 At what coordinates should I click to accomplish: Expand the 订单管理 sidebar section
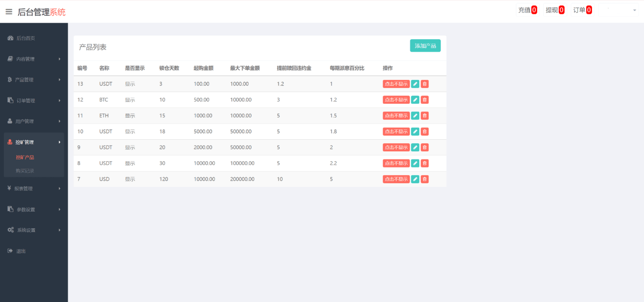click(x=60, y=100)
